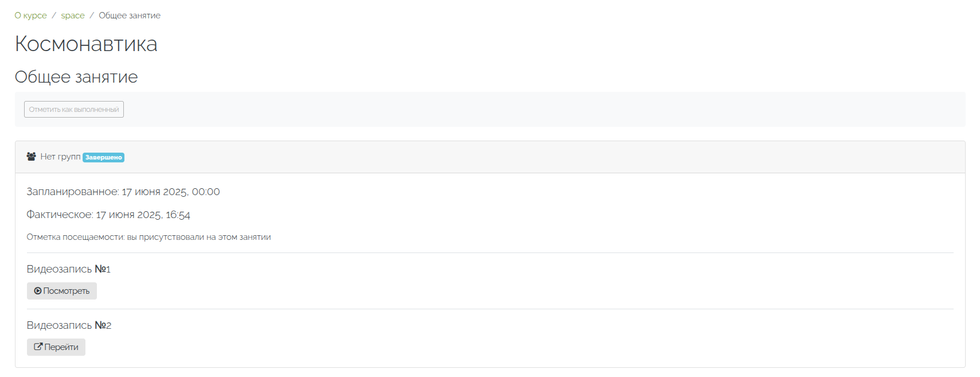Click the group users icon near Нет групп
Viewport: 980px width, 377px height.
point(32,157)
